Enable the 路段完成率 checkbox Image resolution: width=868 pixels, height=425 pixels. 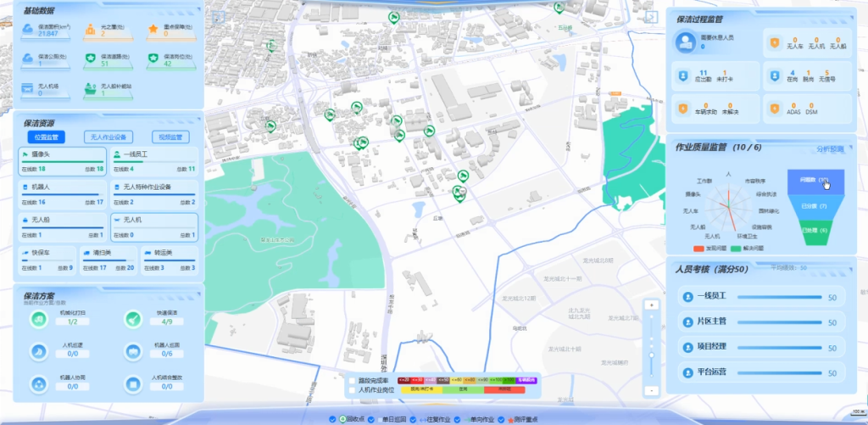point(353,381)
